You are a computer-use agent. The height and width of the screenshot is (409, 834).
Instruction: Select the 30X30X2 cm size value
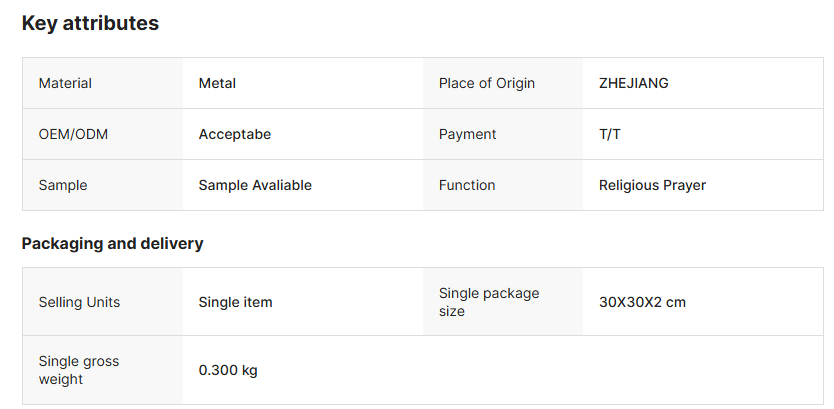pos(642,302)
